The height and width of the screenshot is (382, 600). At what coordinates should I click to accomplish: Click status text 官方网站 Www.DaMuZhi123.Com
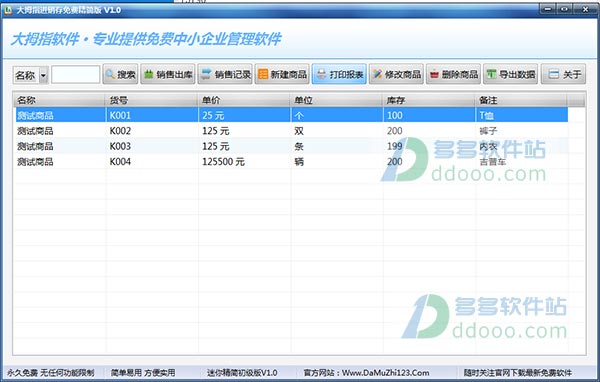point(366,373)
